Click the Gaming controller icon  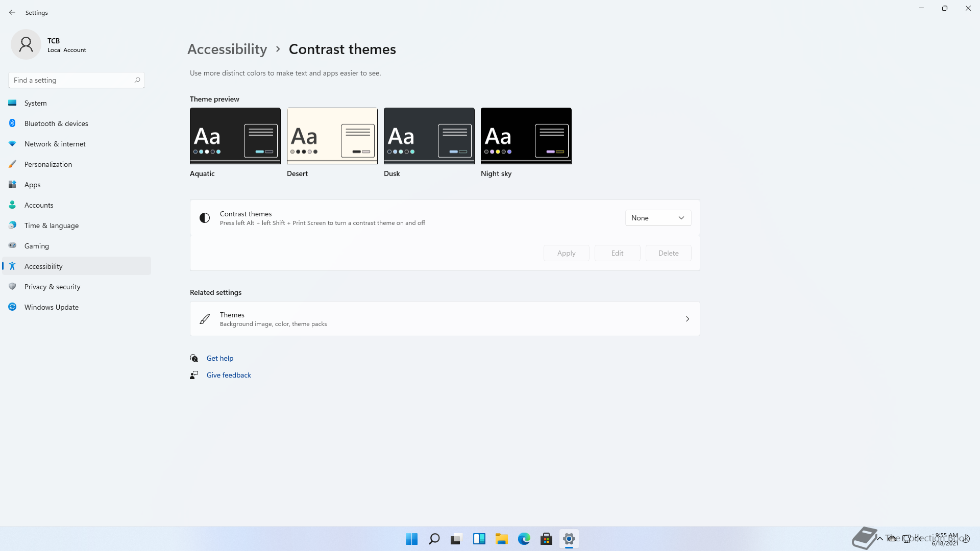click(12, 245)
